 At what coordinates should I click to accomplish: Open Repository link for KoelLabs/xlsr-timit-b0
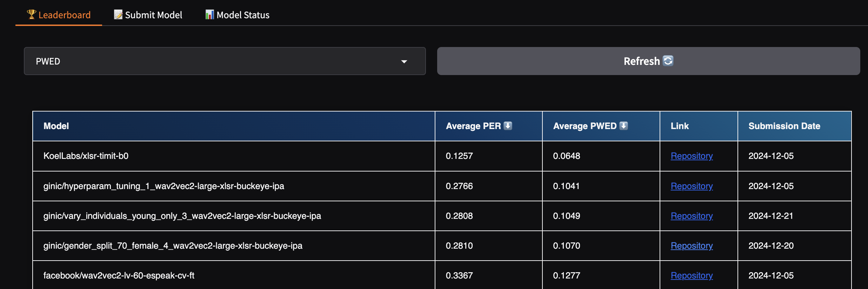[x=692, y=156]
